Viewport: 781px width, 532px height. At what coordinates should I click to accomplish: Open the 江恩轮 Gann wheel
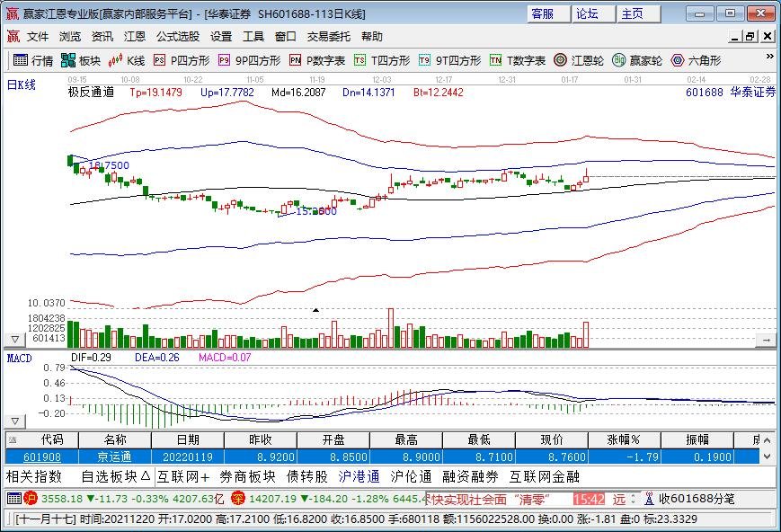point(579,61)
